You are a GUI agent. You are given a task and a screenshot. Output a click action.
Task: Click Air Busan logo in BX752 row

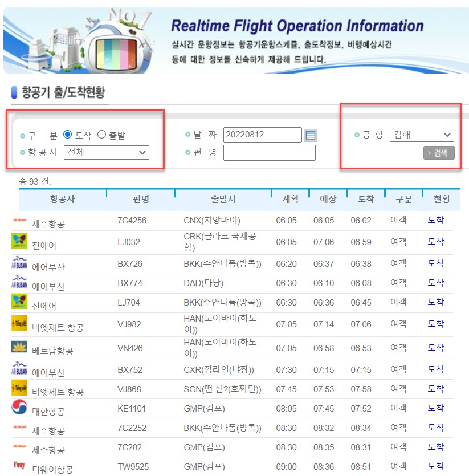point(19,368)
